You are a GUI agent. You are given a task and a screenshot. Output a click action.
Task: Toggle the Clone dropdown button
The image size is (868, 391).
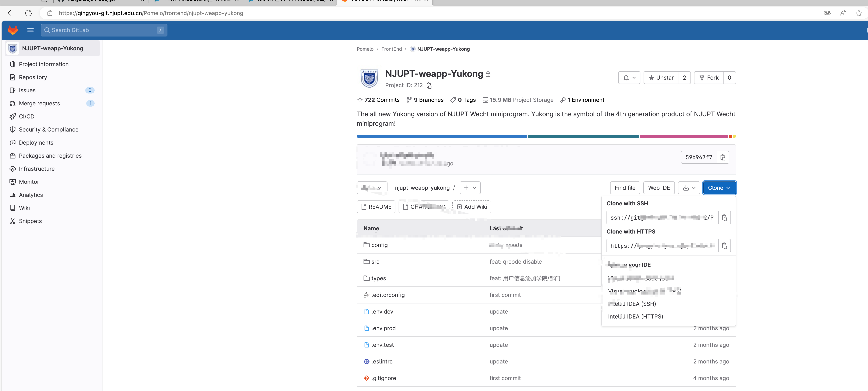pos(719,188)
